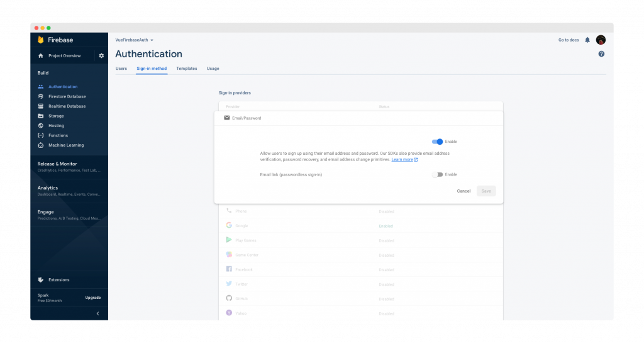The width and height of the screenshot is (644, 343).
Task: Switch to the Usage tab
Action: click(x=213, y=69)
